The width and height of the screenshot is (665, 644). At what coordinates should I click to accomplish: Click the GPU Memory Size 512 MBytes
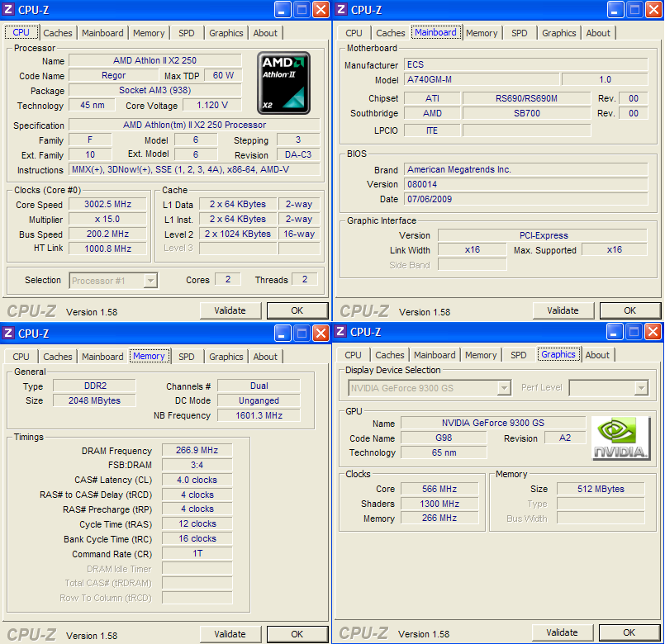point(601,489)
